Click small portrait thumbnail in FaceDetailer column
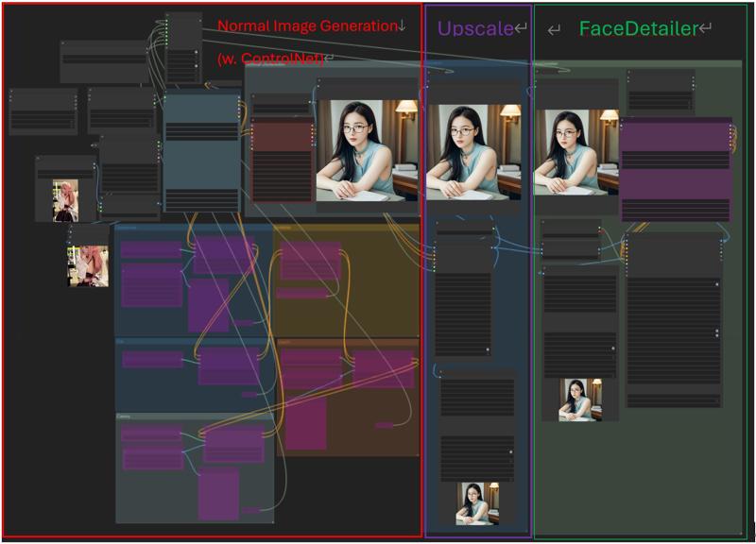 (580, 399)
